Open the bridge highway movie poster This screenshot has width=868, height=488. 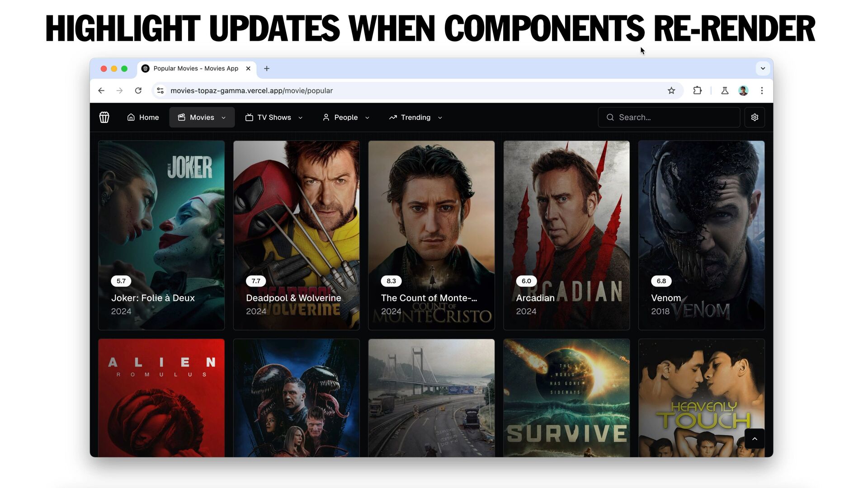pyautogui.click(x=431, y=398)
